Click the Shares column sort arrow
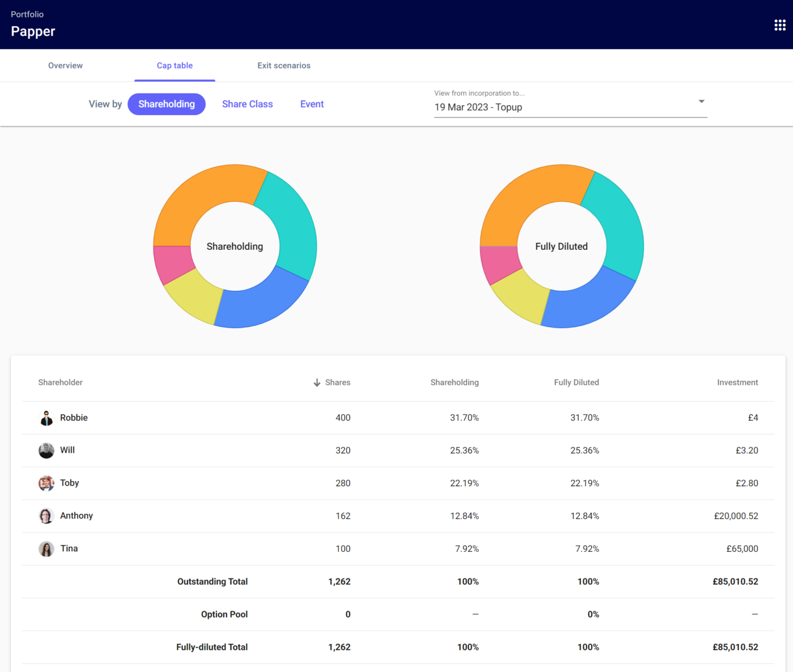 pos(317,382)
